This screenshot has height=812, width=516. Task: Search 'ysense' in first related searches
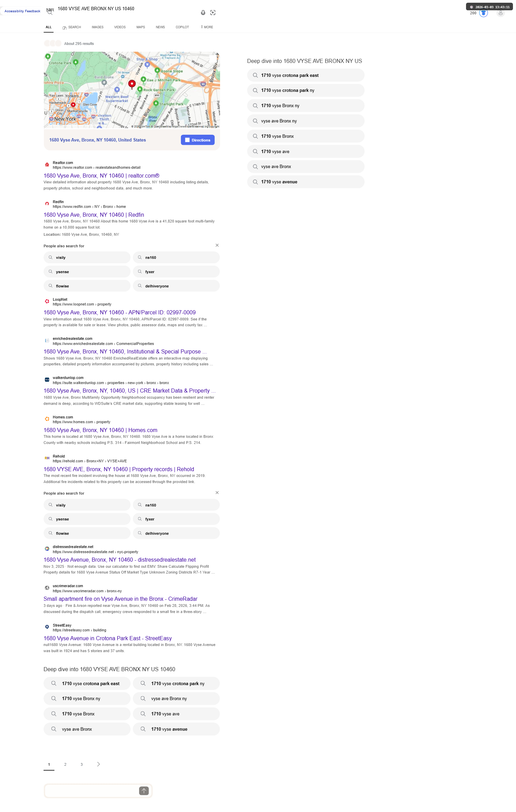87,272
